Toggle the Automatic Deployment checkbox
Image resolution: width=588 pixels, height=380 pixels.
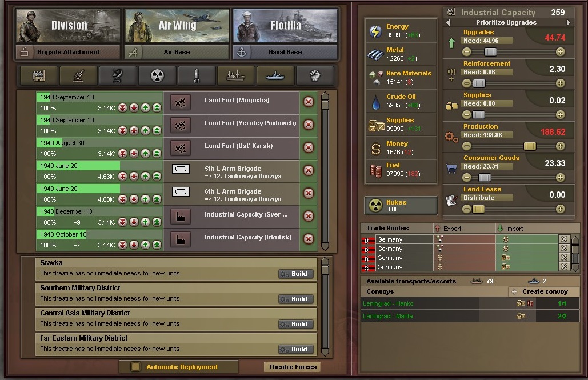tap(136, 366)
